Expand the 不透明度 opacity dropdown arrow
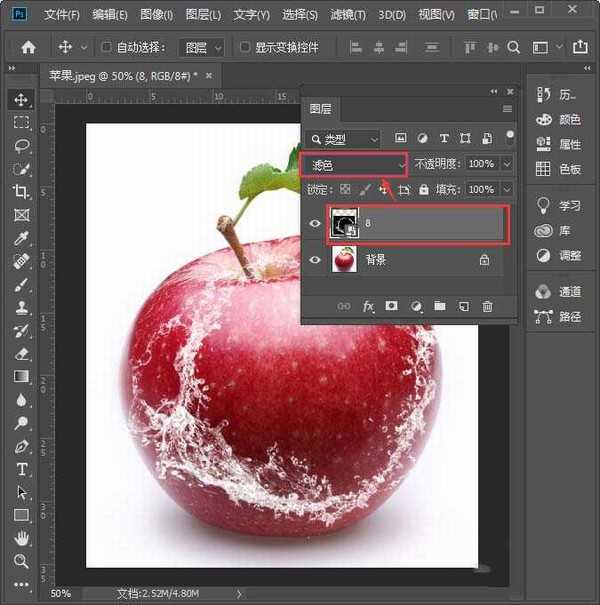This screenshot has width=600, height=605. tap(507, 164)
